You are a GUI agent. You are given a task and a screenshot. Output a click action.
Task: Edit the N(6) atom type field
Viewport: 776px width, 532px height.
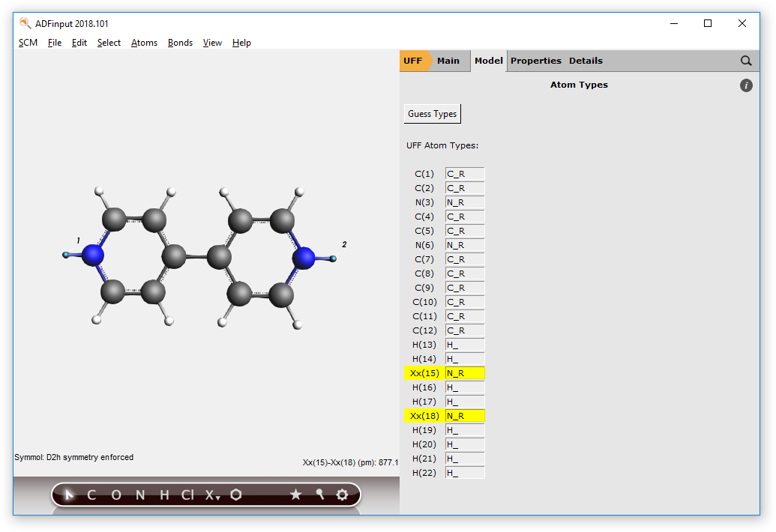pos(465,245)
